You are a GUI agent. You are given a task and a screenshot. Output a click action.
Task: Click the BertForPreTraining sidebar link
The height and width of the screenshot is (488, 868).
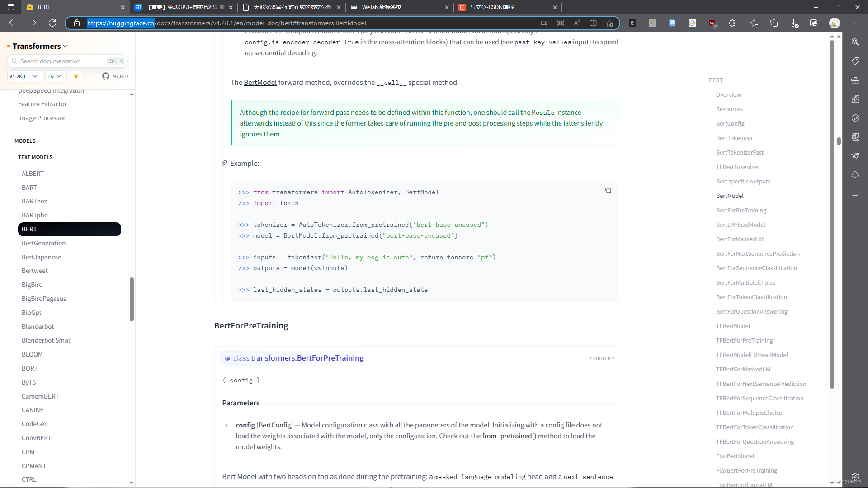click(741, 210)
